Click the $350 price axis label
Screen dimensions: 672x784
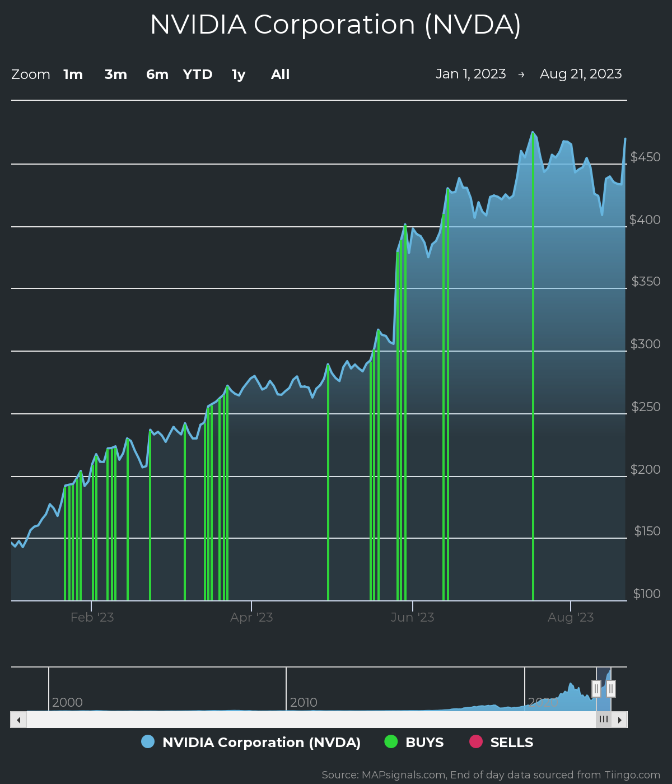(x=646, y=281)
